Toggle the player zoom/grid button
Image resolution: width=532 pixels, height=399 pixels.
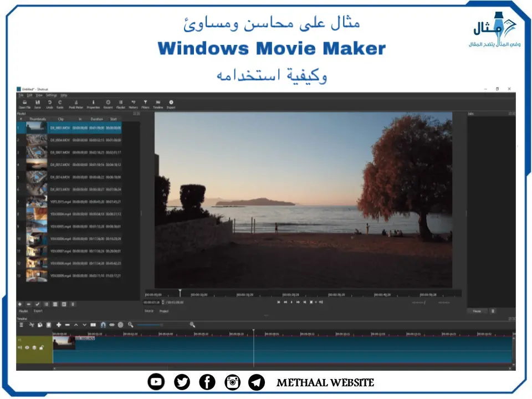coord(311,302)
